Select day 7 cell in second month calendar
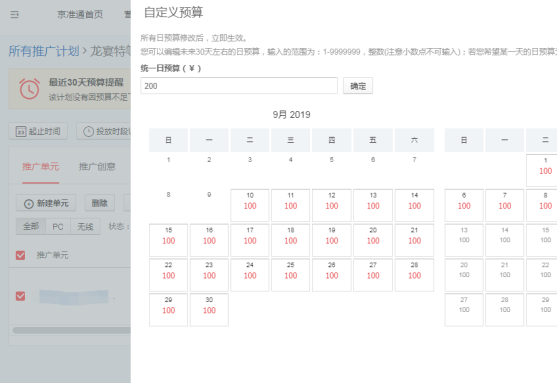557x383 pixels. pyautogui.click(x=505, y=205)
